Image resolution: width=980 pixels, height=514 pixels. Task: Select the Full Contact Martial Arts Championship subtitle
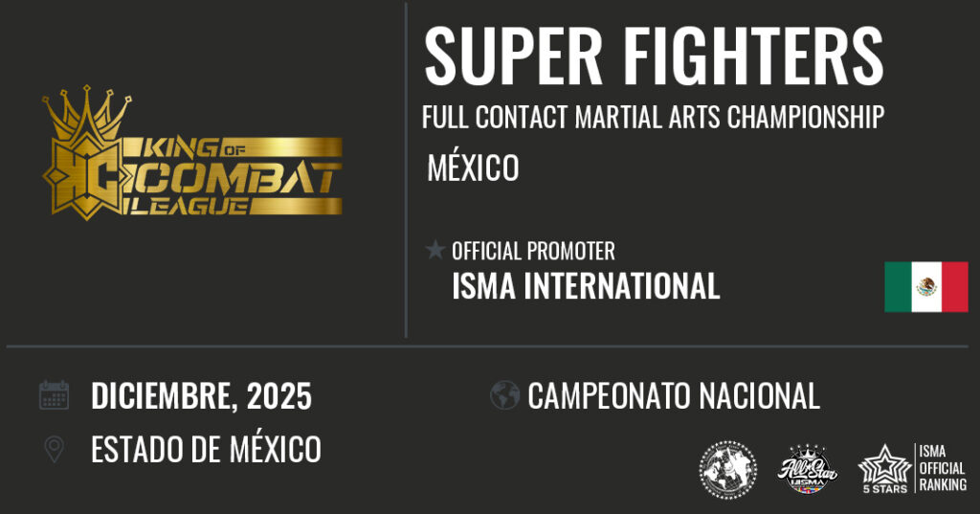click(653, 118)
